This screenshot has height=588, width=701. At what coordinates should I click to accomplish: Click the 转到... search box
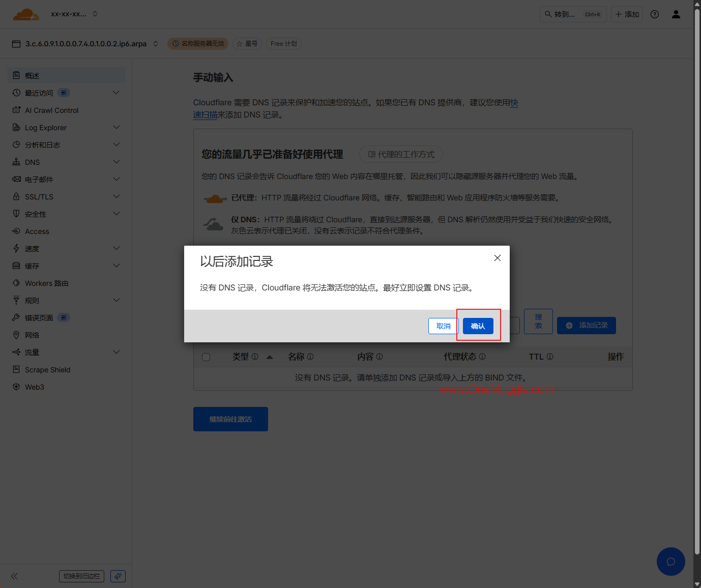coord(573,14)
